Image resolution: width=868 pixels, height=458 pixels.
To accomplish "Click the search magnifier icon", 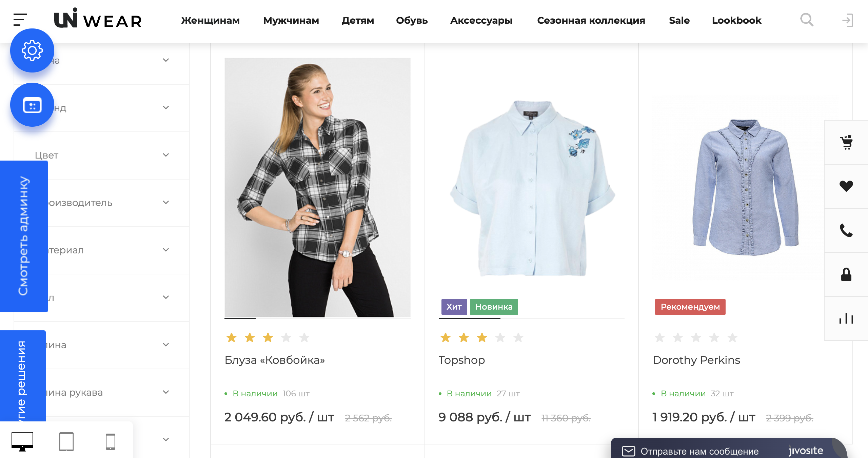I will 807,20.
